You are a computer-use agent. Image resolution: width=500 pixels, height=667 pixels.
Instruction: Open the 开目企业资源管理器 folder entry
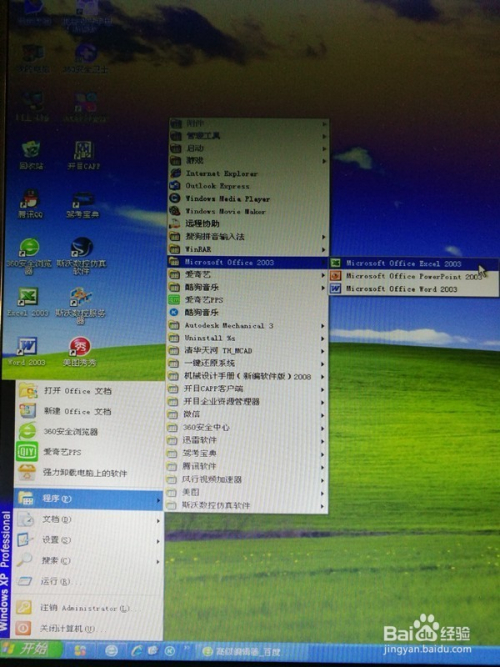click(247, 402)
